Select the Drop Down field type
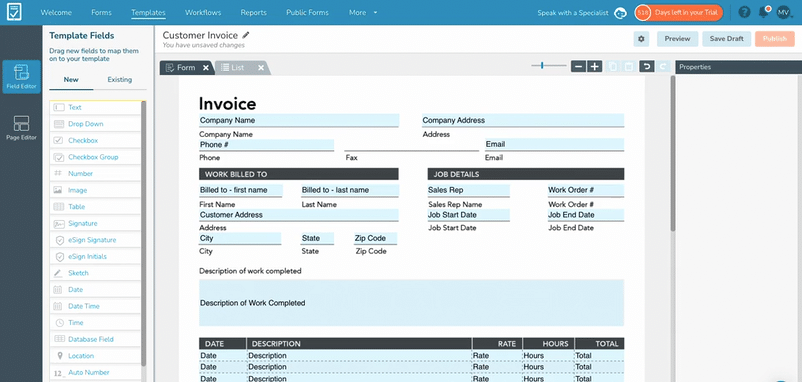Screen dimensions: 802x382 [95, 124]
